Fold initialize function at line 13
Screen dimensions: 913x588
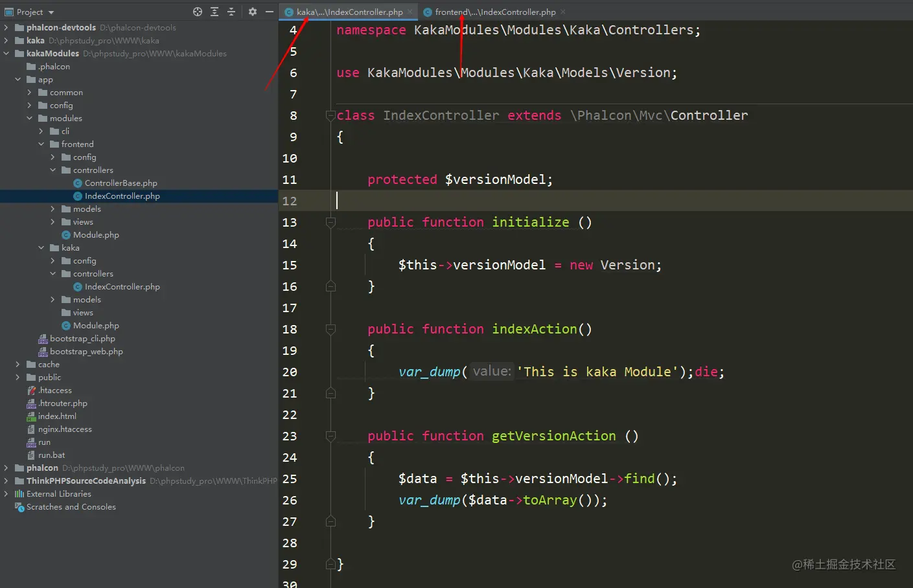point(330,222)
